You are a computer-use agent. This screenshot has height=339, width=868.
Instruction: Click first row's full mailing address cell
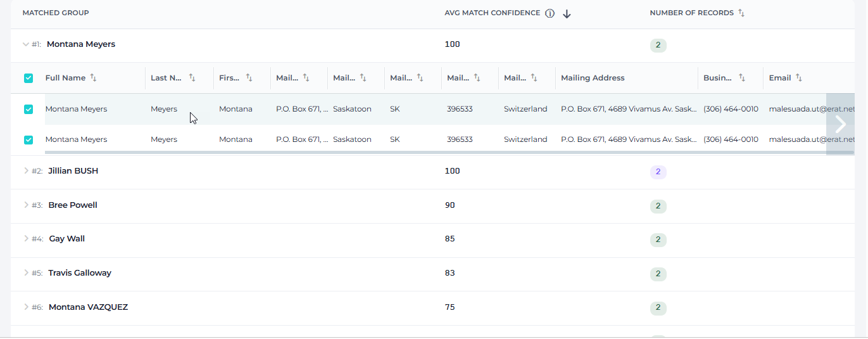coord(629,109)
